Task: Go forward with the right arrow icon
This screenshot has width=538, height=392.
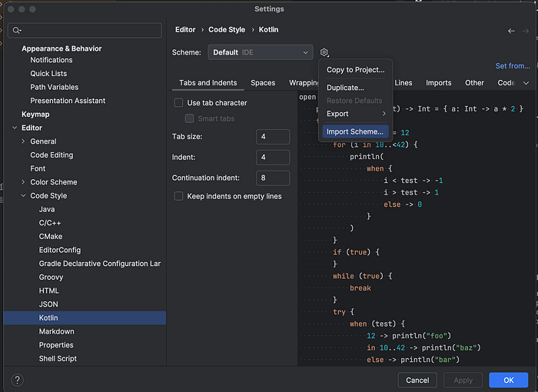Action: point(525,31)
